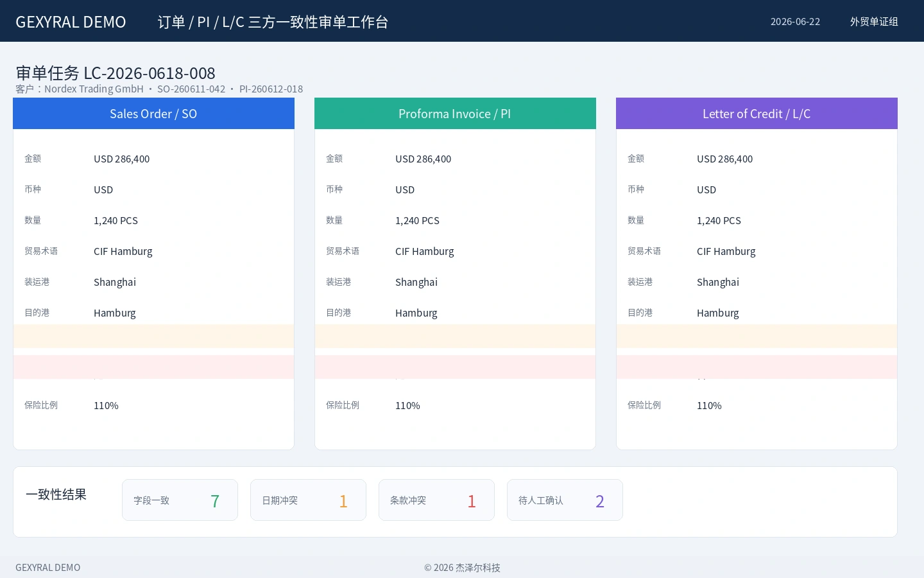Click CIF Hamburg in the Letter of Credit column

(x=726, y=251)
